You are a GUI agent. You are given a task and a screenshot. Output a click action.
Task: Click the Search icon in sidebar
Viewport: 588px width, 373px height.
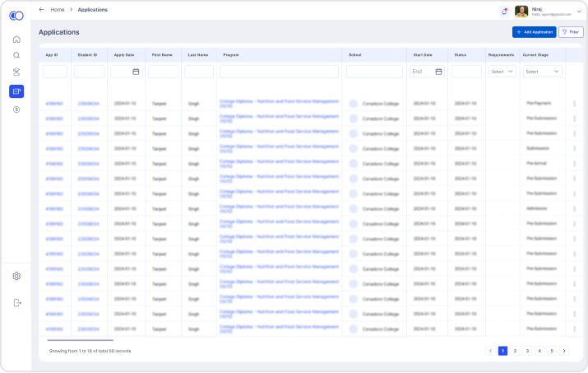tap(16, 55)
